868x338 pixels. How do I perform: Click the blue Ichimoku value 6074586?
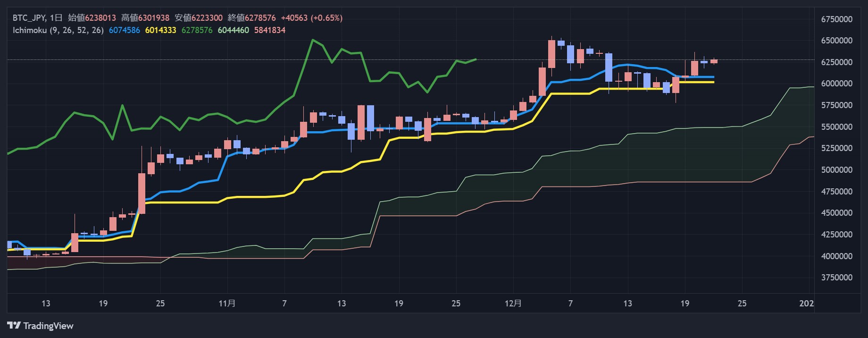coord(124,30)
